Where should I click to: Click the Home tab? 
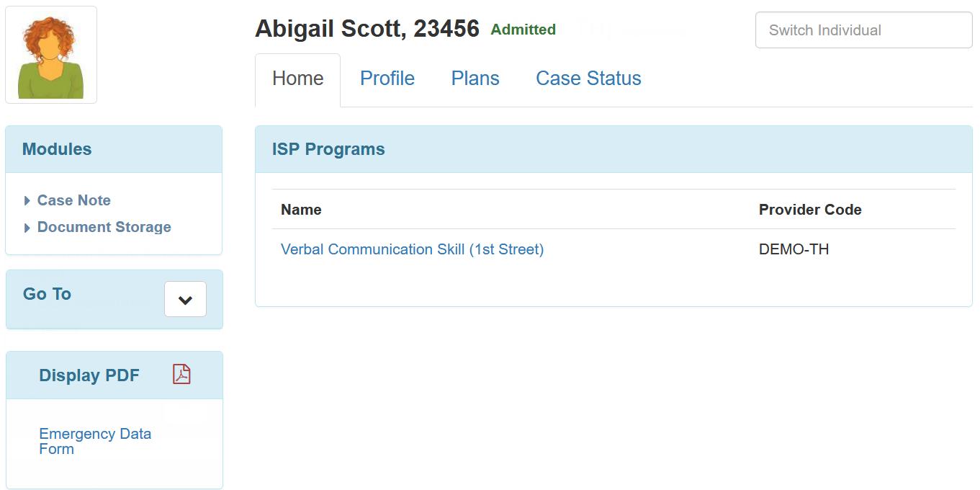297,79
